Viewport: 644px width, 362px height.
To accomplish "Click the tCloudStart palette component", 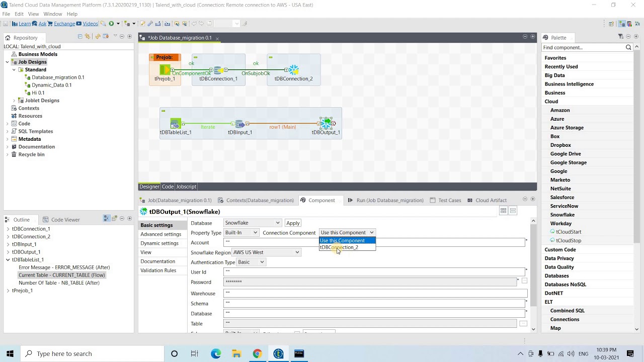I will coord(568,232).
